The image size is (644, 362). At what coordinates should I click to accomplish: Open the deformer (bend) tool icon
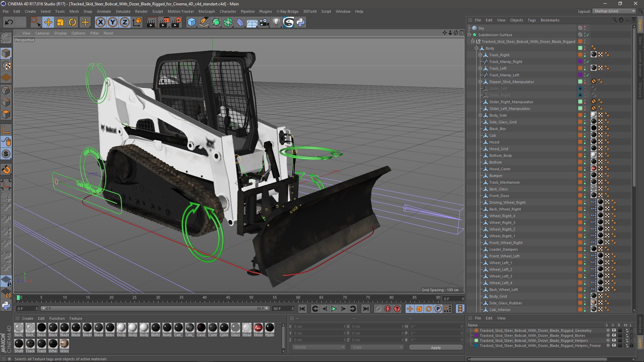click(x=240, y=22)
